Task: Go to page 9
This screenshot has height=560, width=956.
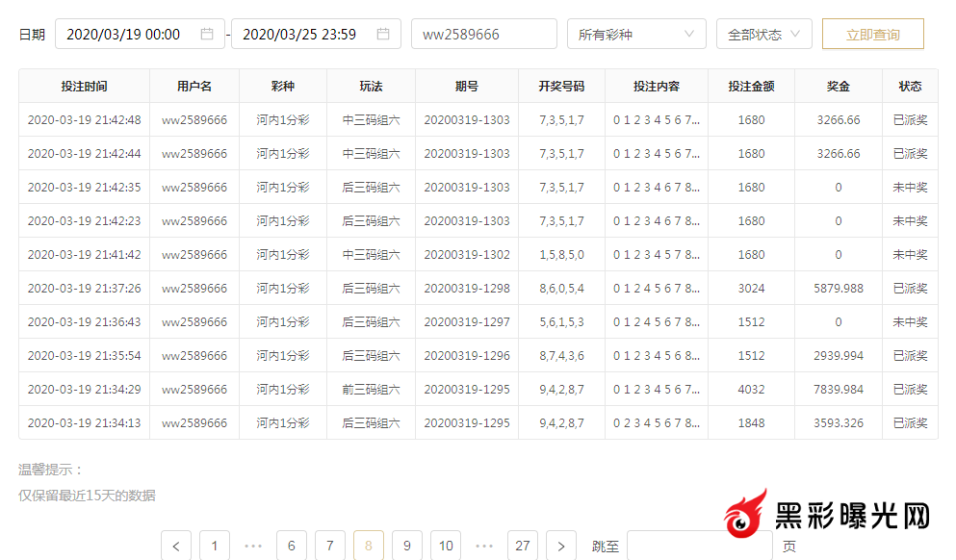Action: tap(407, 546)
